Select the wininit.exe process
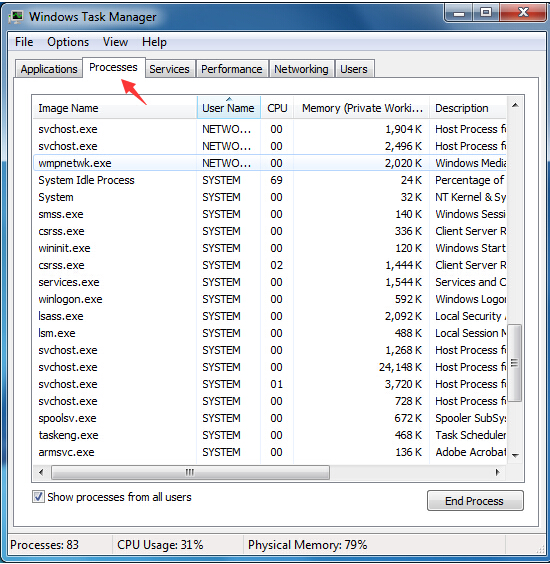This screenshot has height=564, width=550. click(x=270, y=248)
